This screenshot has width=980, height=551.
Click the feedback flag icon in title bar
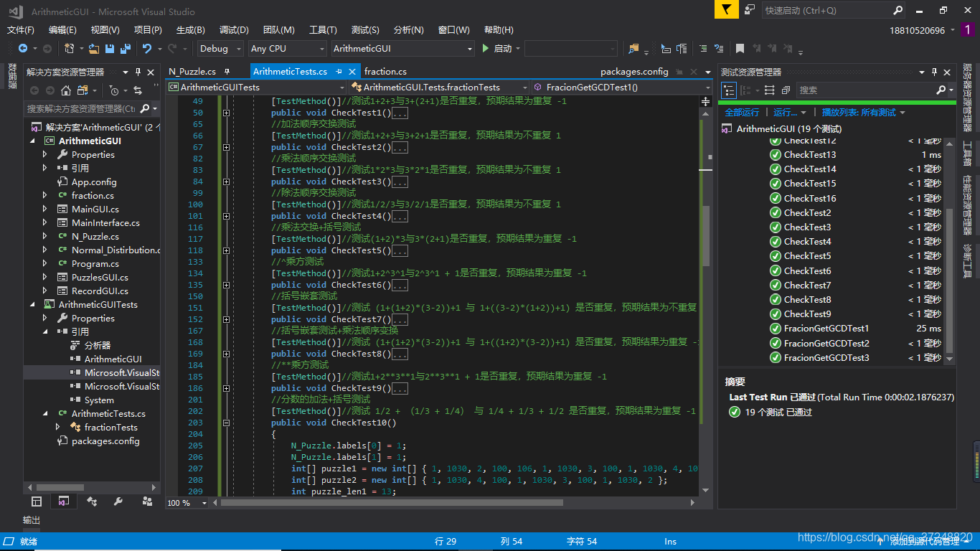(726, 10)
